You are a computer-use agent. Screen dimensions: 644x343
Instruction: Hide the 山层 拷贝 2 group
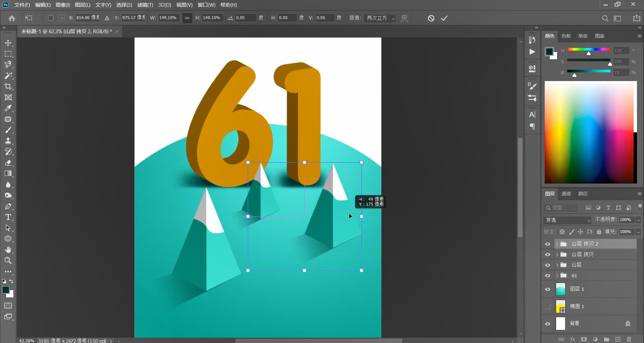click(548, 244)
